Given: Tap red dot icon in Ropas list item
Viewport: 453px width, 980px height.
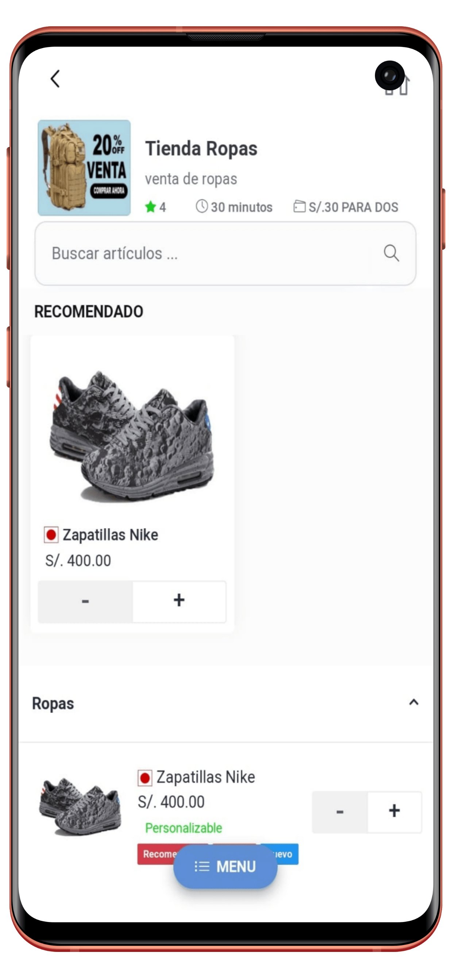Looking at the screenshot, I should [x=145, y=778].
